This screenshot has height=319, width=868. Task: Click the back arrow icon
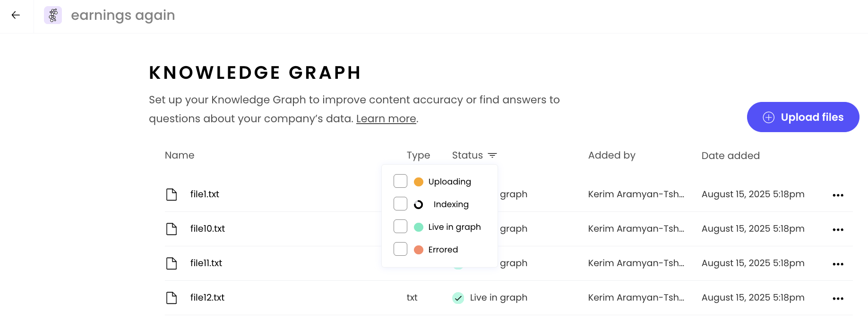tap(16, 15)
